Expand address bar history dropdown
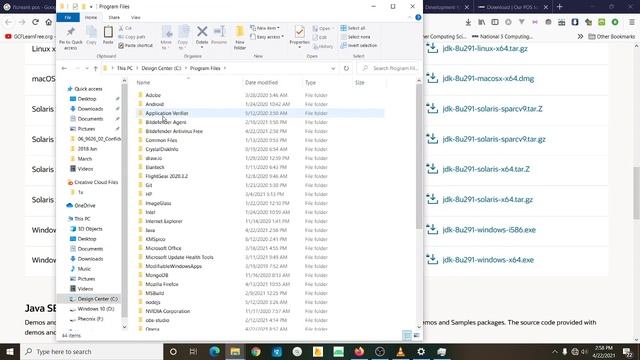Viewport: 640px width, 360px height. 333,68
